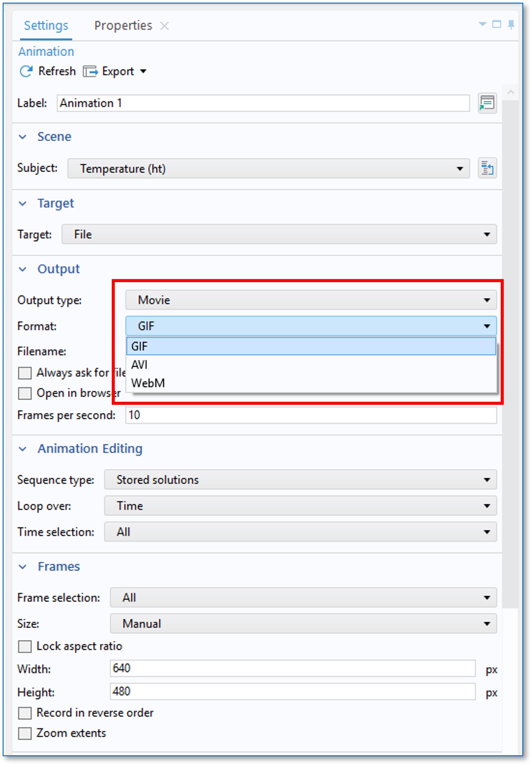Viewport: 532px width, 765px height.
Task: Click the Frames per second field
Action: point(310,415)
